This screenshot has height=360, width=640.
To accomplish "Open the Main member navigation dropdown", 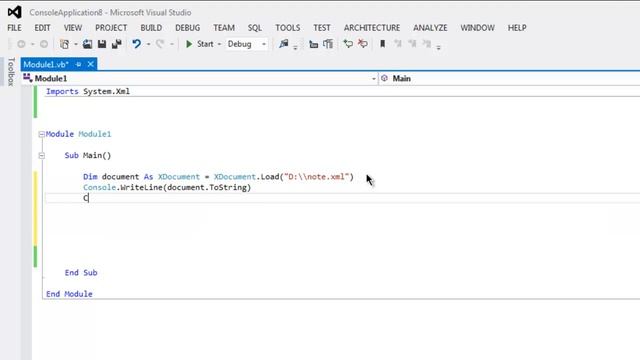I will click(509, 78).
